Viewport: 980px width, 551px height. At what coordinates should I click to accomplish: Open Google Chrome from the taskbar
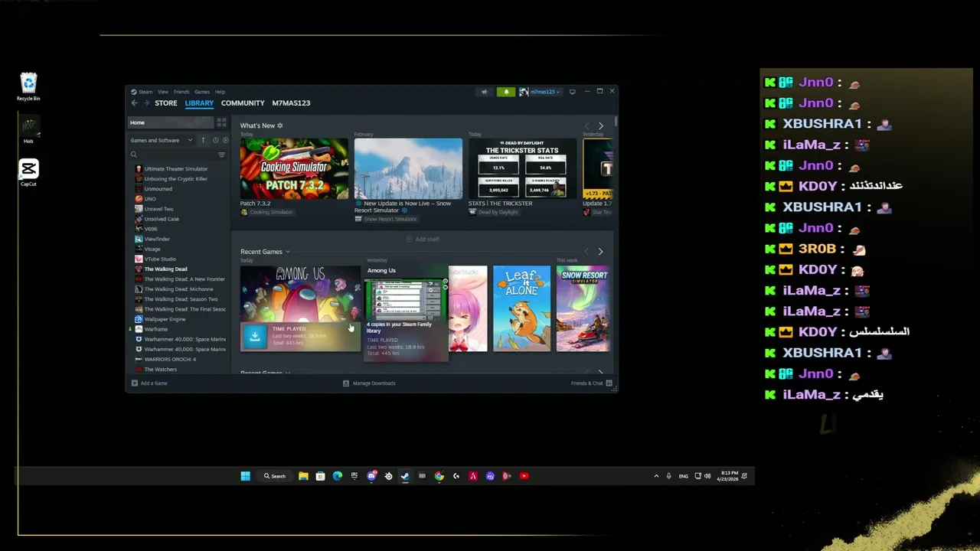point(439,476)
